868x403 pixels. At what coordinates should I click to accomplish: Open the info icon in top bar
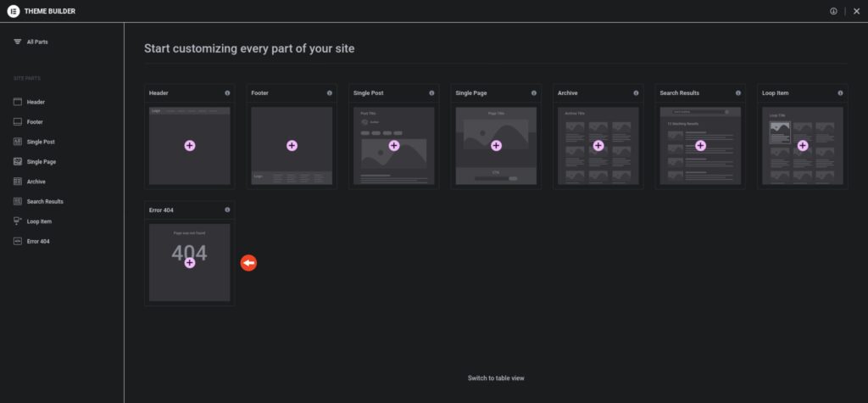(x=833, y=11)
